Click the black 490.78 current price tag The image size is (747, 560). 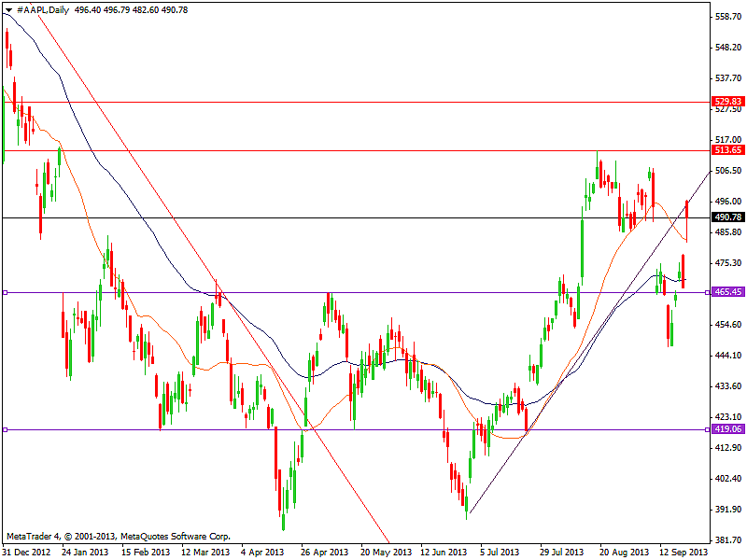click(726, 217)
